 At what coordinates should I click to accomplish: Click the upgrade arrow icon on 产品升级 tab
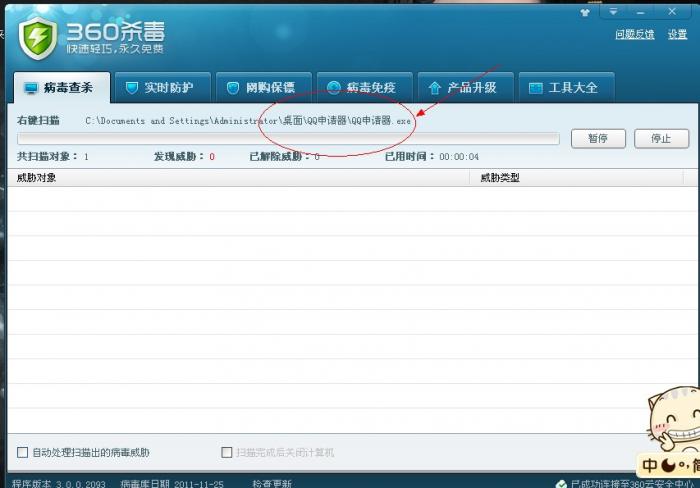(x=434, y=88)
